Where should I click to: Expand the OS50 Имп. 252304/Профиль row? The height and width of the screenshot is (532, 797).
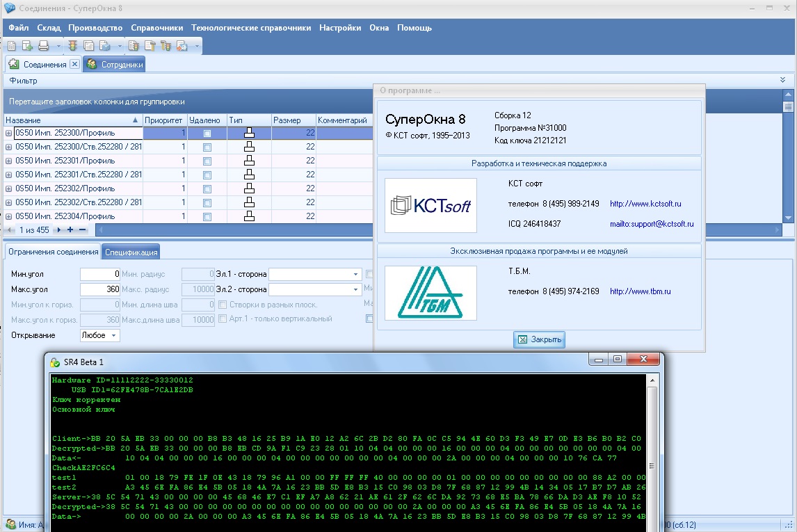[x=8, y=216]
